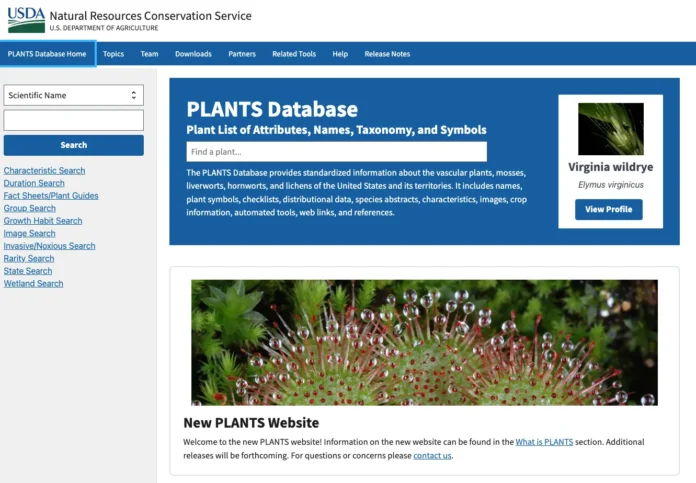Click the U.S. Department of Agriculture subtitle
The height and width of the screenshot is (483, 696).
tap(104, 28)
